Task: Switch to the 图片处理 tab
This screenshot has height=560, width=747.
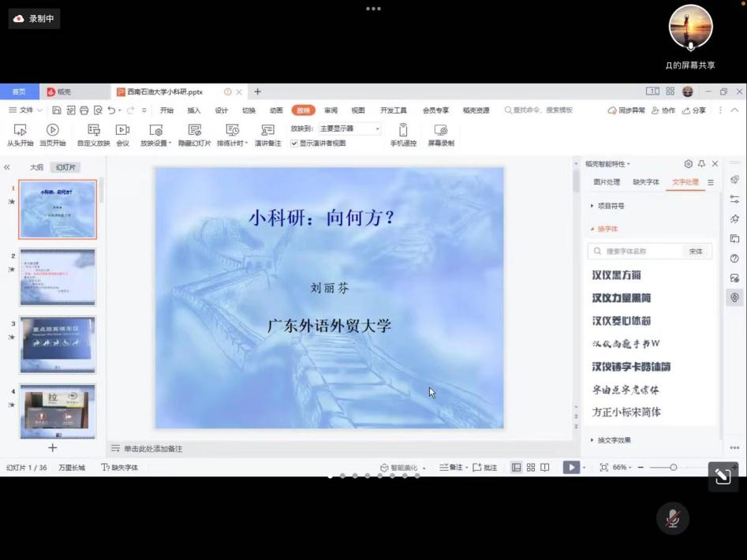Action: click(x=607, y=182)
